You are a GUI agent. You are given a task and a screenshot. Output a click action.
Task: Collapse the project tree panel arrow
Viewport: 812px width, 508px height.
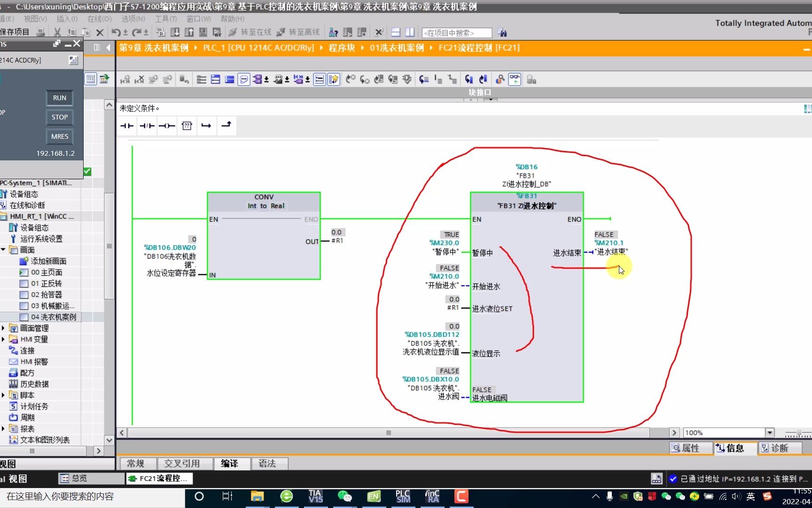(108, 48)
